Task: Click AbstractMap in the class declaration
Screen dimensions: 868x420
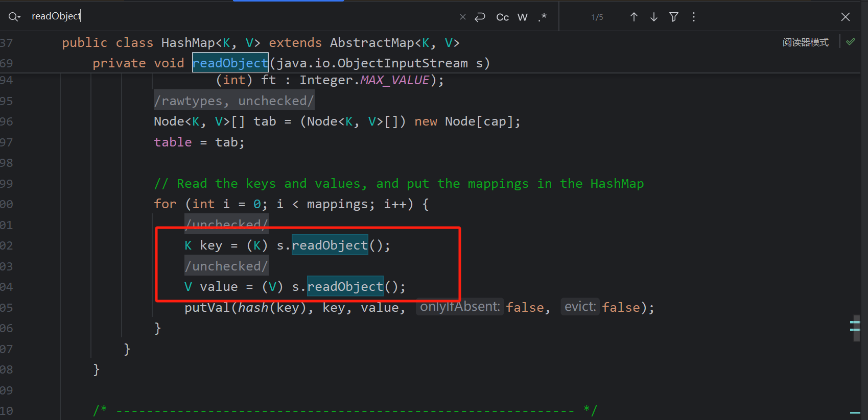Action: coord(372,43)
